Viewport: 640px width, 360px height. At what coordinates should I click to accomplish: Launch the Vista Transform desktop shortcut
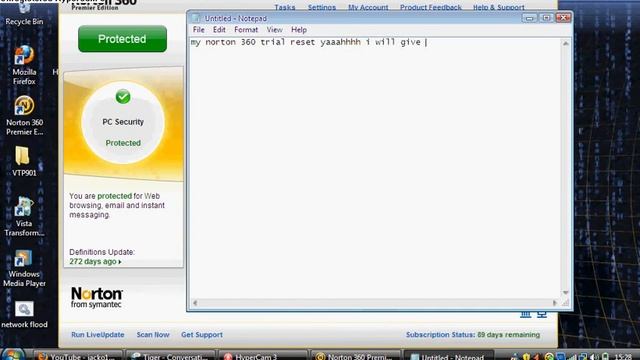tap(24, 216)
